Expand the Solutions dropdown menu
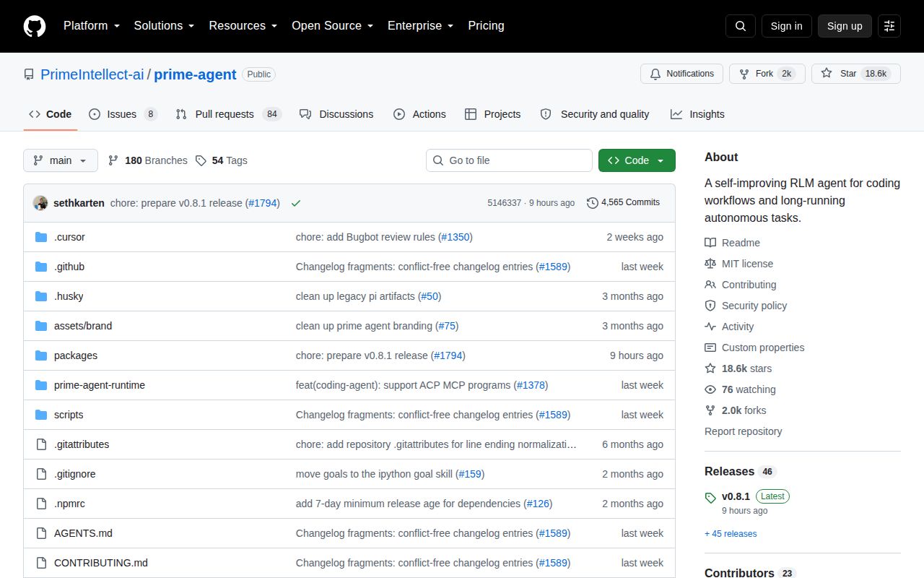 tap(164, 25)
